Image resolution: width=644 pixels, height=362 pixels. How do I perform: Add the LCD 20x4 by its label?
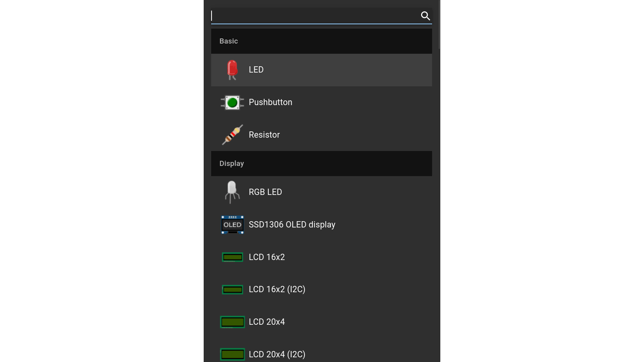point(267,322)
